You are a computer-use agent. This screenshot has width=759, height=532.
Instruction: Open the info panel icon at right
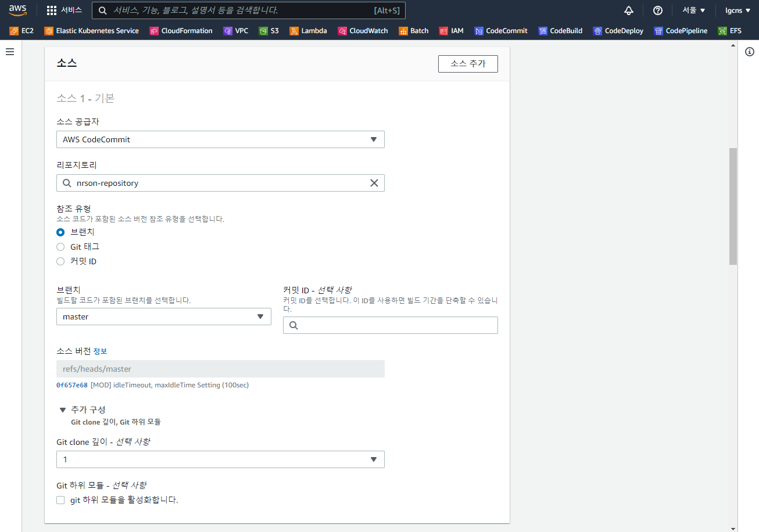[749, 52]
